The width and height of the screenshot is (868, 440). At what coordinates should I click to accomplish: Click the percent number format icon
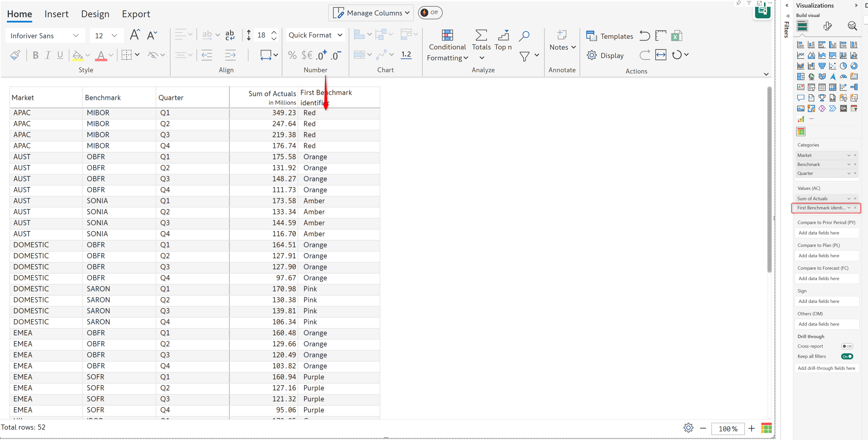292,55
